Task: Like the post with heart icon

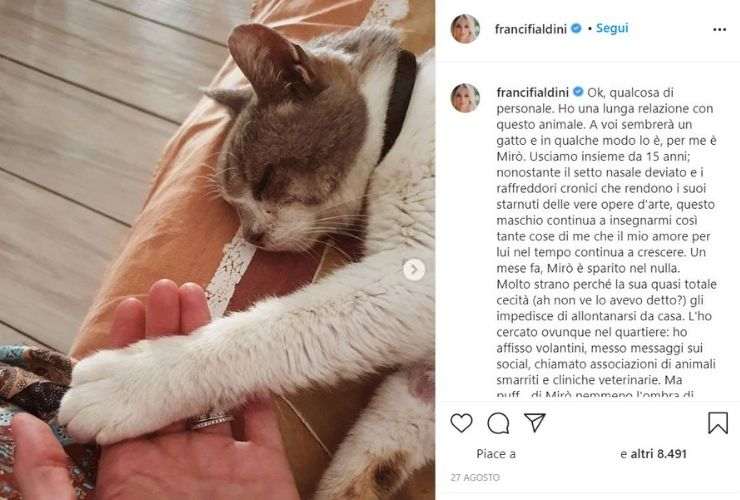Action: pos(461,423)
